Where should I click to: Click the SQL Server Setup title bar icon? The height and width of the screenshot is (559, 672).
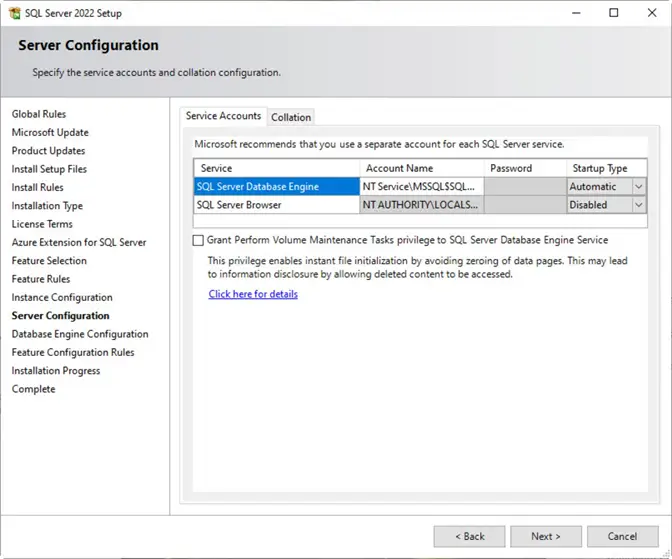(x=13, y=13)
